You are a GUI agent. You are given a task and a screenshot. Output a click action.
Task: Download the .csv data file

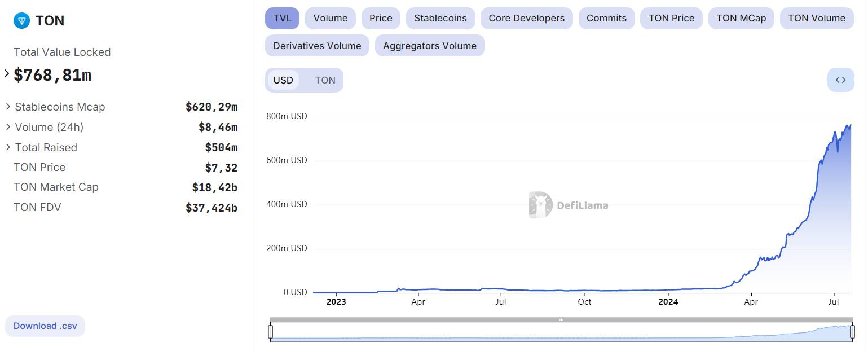click(x=45, y=326)
